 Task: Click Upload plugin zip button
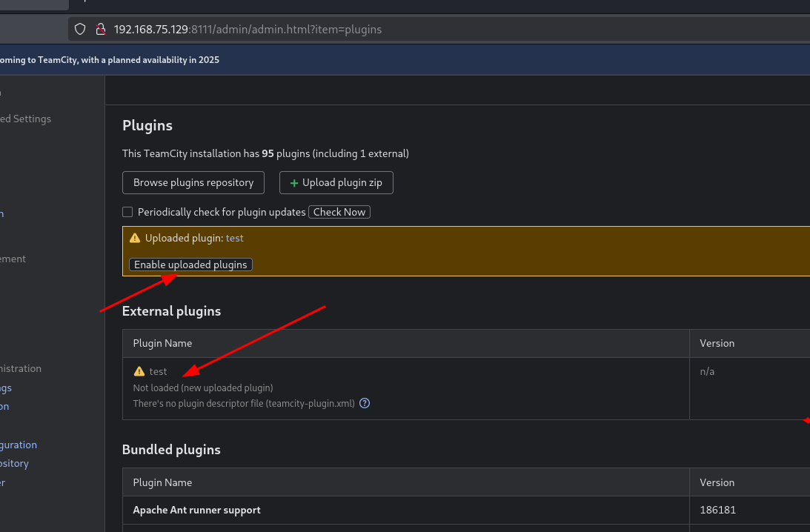click(336, 183)
